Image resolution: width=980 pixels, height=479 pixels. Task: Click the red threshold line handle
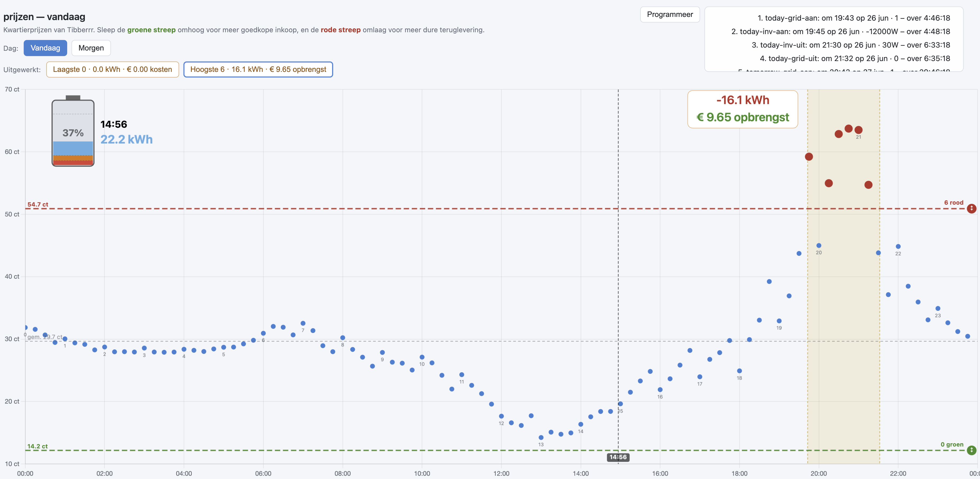(971, 208)
